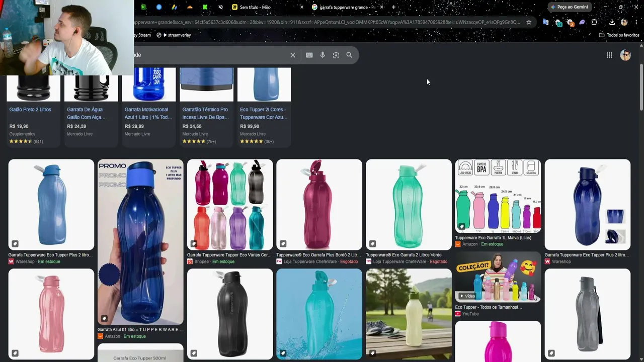Viewport: 644px width, 362px height.
Task: Switch to the garrafa tupperware grande tab
Action: coord(346,7)
